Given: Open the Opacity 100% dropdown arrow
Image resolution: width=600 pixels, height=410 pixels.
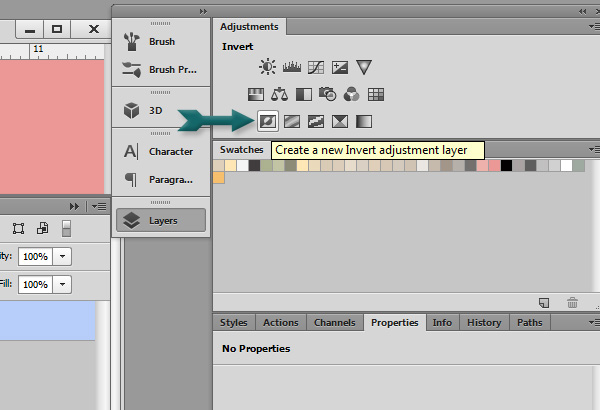Looking at the screenshot, I should (x=62, y=256).
